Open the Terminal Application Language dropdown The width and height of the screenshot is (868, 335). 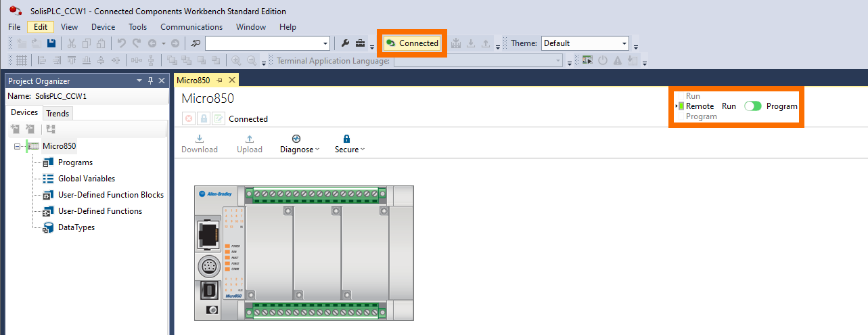click(x=558, y=61)
